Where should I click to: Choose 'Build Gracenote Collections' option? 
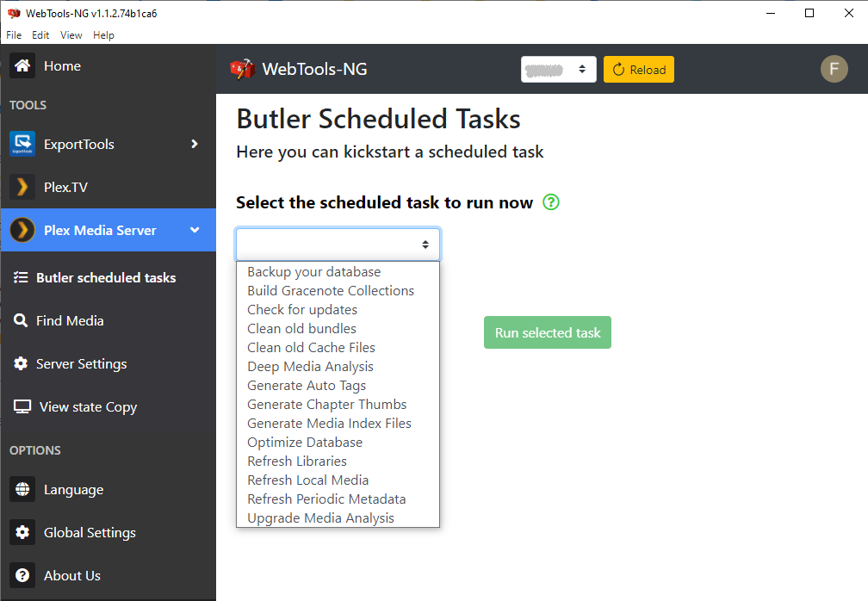pos(338,290)
